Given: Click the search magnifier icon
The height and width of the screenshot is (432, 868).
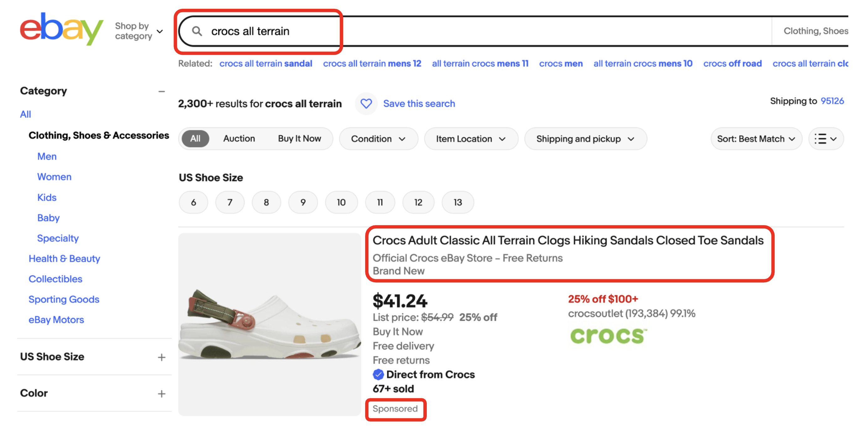Looking at the screenshot, I should point(197,31).
